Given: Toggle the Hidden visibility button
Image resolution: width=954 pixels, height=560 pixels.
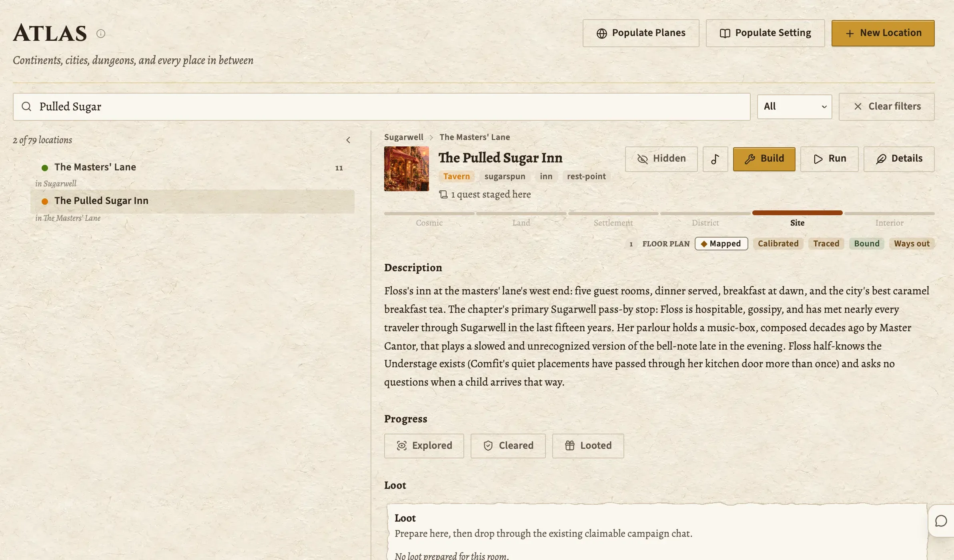Looking at the screenshot, I should (661, 159).
